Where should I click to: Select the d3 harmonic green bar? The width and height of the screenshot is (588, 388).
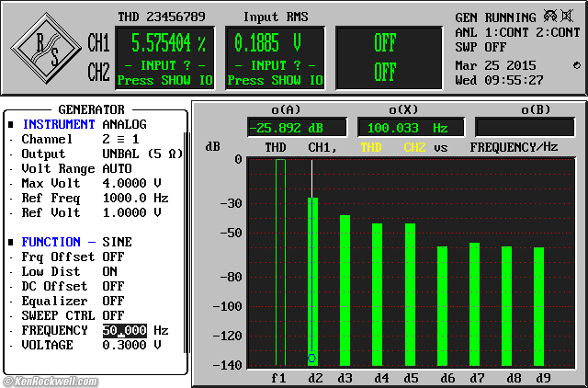point(345,290)
